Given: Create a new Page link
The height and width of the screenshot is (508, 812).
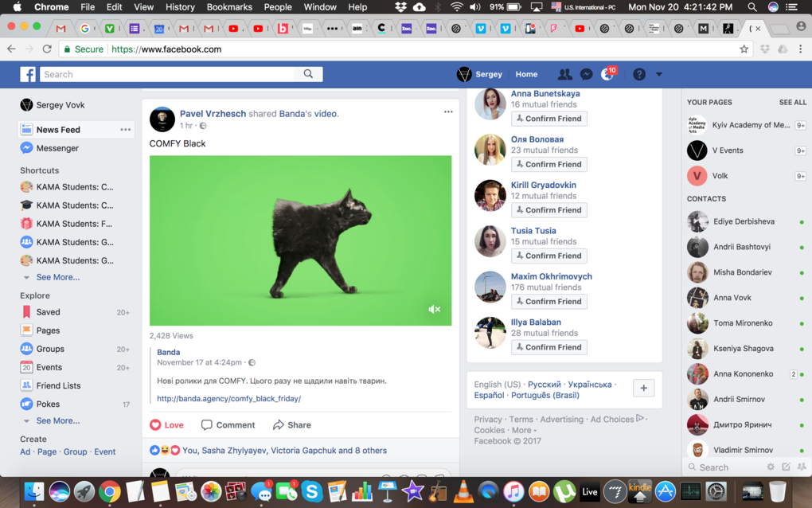Looking at the screenshot, I should [47, 452].
